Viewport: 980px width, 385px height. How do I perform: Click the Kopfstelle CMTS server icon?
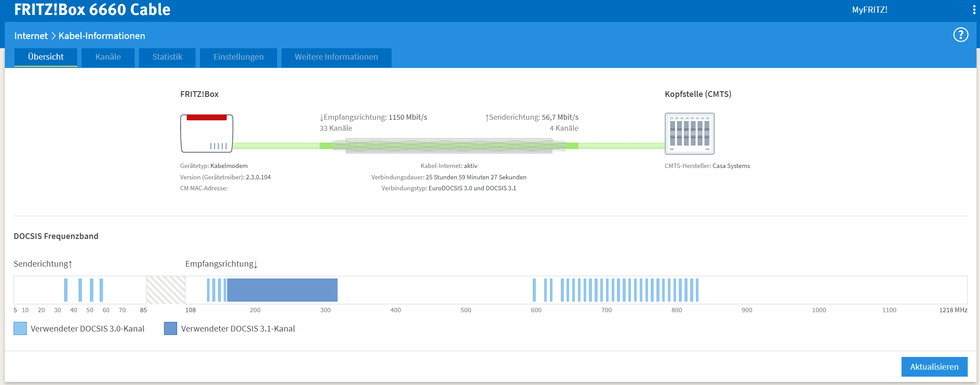click(689, 134)
